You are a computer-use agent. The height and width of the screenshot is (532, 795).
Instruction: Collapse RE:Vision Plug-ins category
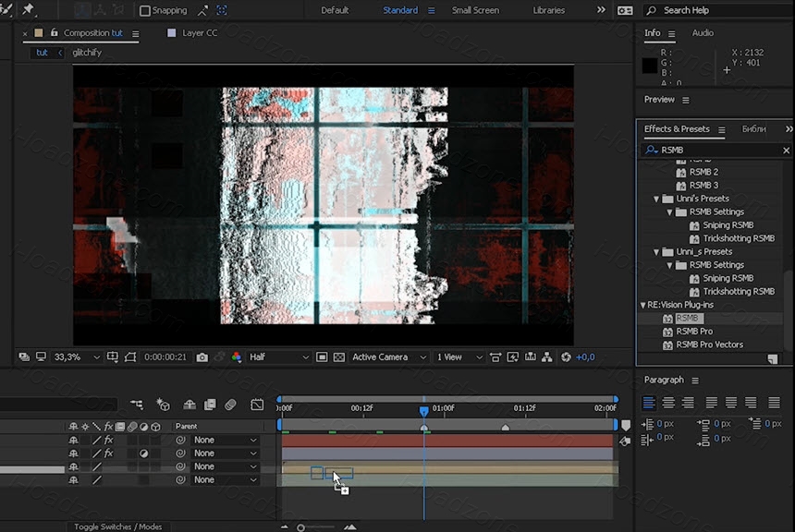click(642, 305)
